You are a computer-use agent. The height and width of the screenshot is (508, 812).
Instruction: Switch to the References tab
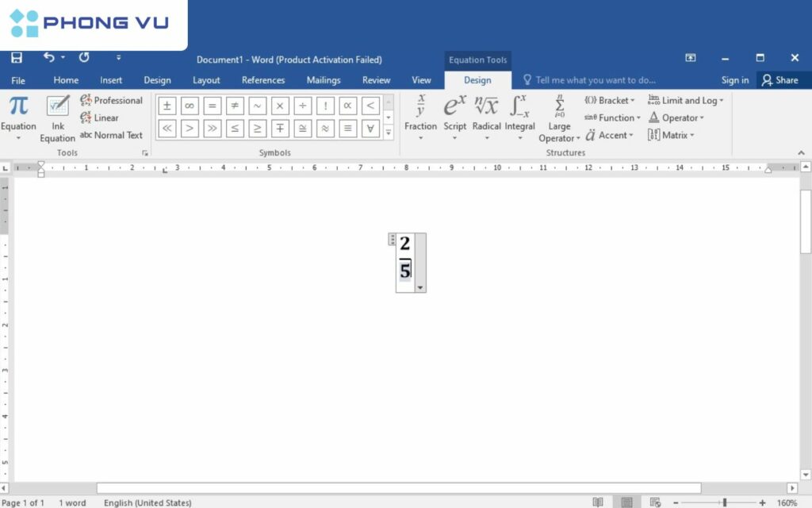pyautogui.click(x=263, y=80)
